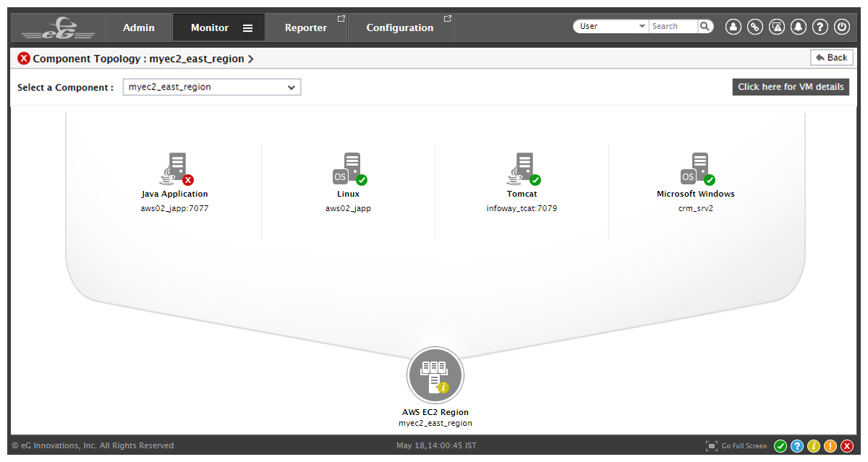This screenshot has width=868, height=462.
Task: Click the Microsoft Windows component label
Action: (x=696, y=194)
